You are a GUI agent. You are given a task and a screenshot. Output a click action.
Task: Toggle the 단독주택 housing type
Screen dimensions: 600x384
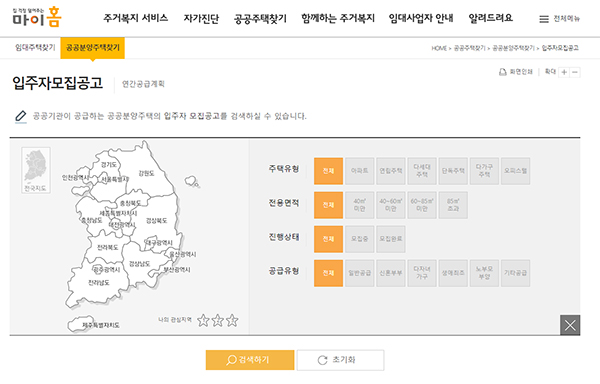click(453, 171)
